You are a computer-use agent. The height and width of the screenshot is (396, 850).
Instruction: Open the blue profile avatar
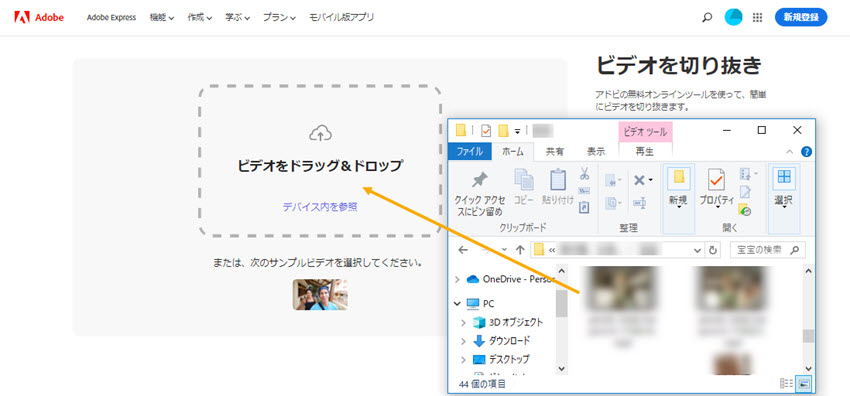point(733,17)
